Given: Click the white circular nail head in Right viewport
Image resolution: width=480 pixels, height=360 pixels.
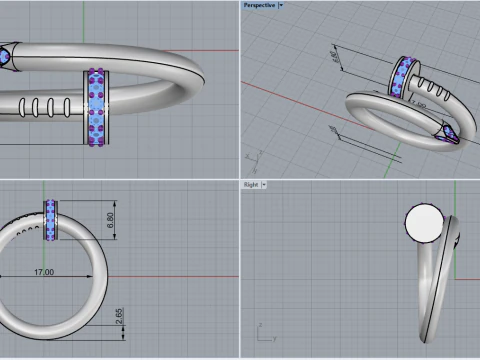Looking at the screenshot, I should coord(424,223).
